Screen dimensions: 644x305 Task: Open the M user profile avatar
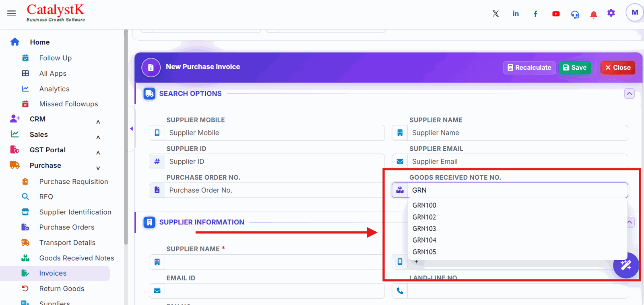point(635,12)
